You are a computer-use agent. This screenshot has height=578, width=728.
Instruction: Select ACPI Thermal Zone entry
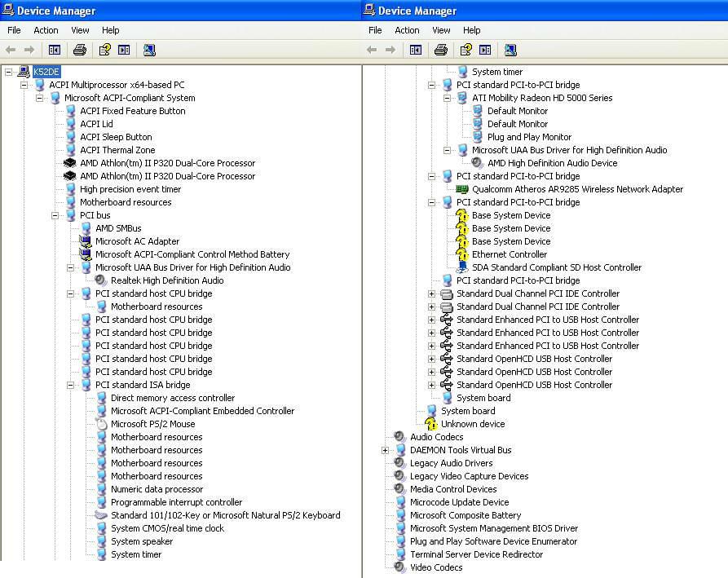point(117,150)
